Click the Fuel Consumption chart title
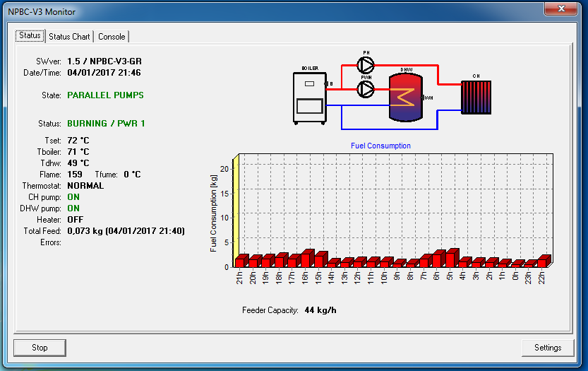Image resolution: width=588 pixels, height=371 pixels. (380, 146)
